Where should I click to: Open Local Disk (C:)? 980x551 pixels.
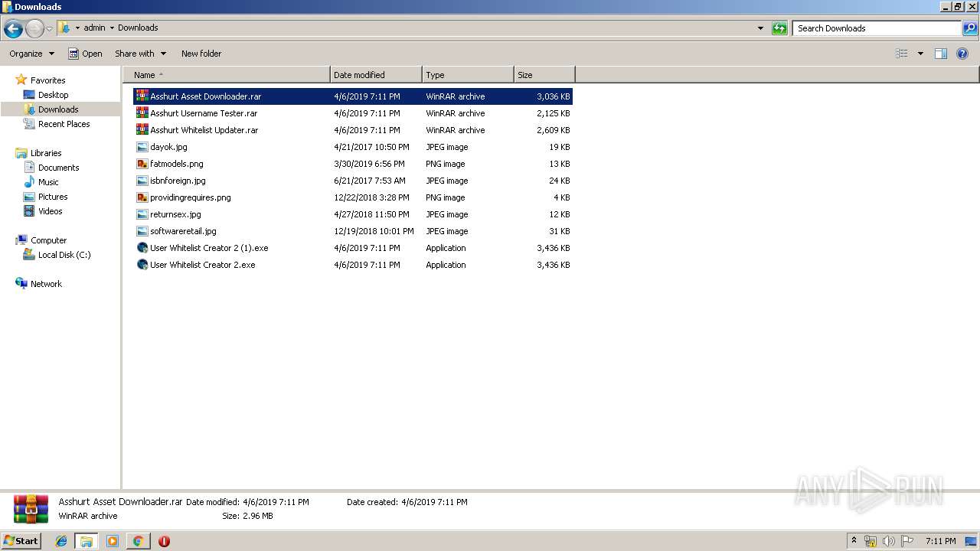(64, 255)
